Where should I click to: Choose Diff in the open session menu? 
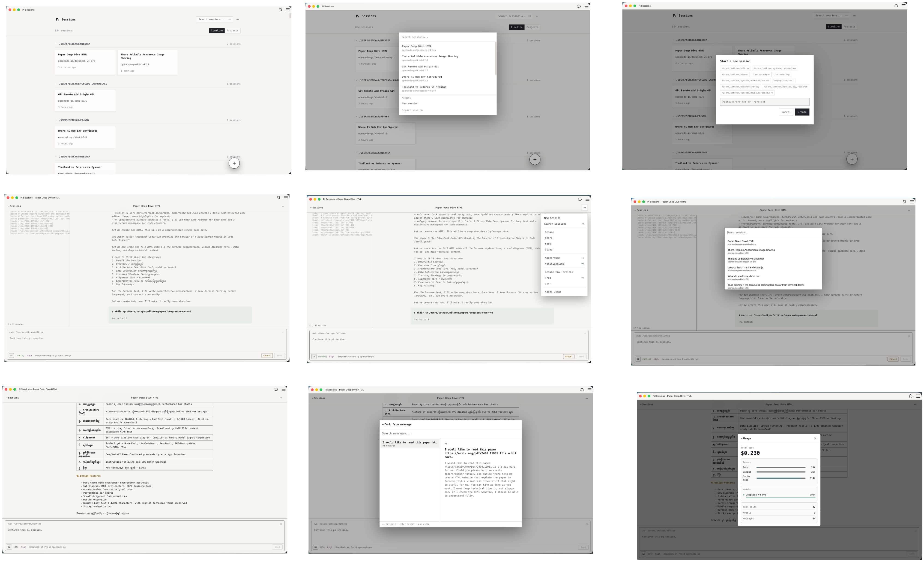point(564,284)
